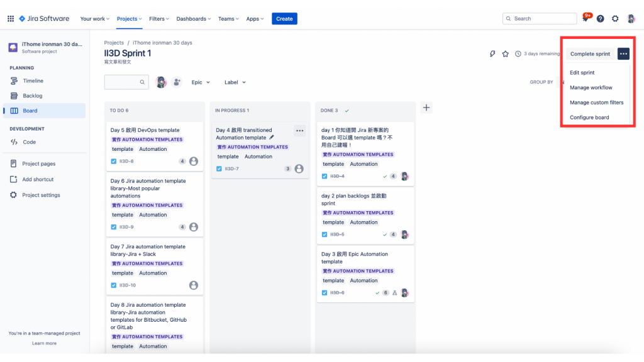Open Board in the sidebar
Image resolution: width=644 pixels, height=362 pixels.
45,111
